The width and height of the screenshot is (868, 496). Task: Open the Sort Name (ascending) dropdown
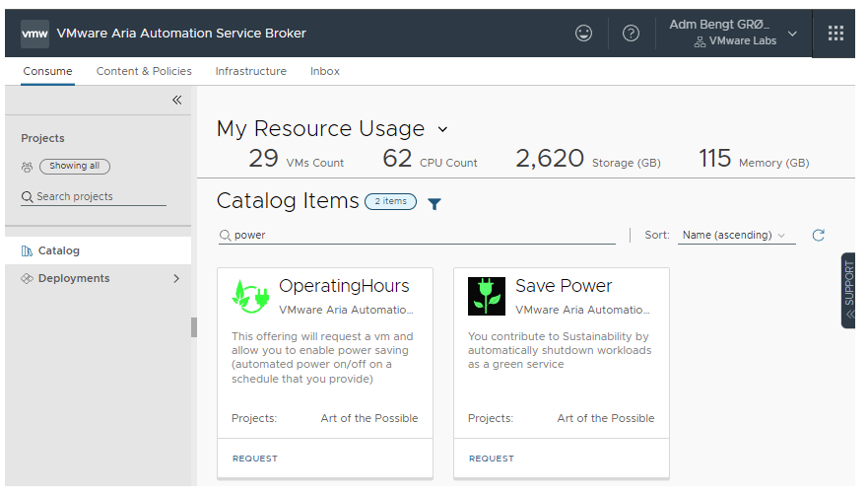736,236
